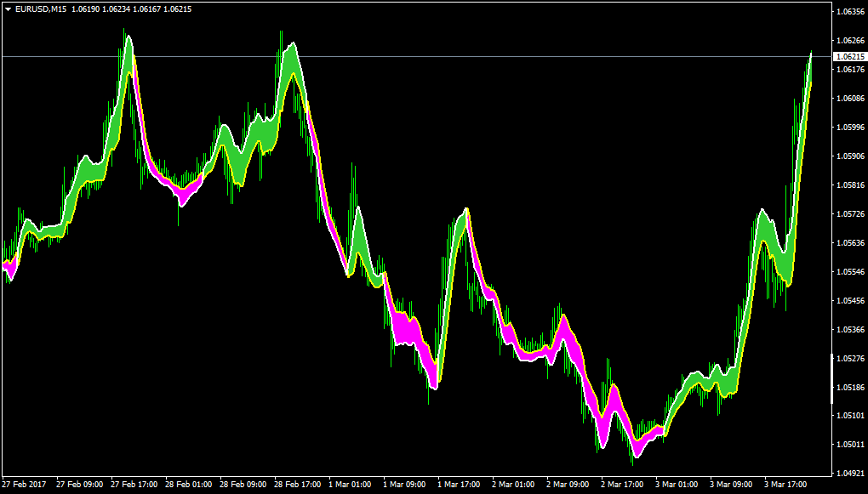
Task: Click the 27 Feb 2017 date label
Action: pyautogui.click(x=24, y=485)
